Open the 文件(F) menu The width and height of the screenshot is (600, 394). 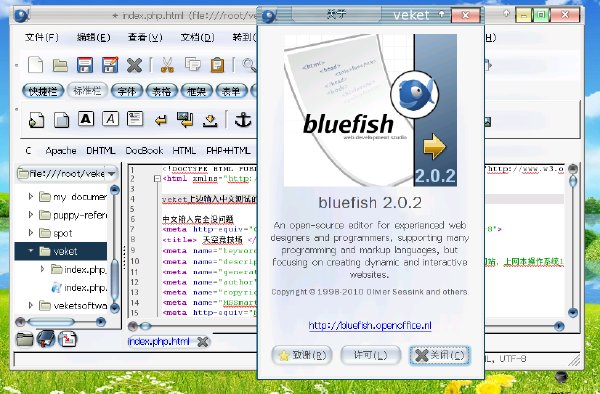point(42,37)
